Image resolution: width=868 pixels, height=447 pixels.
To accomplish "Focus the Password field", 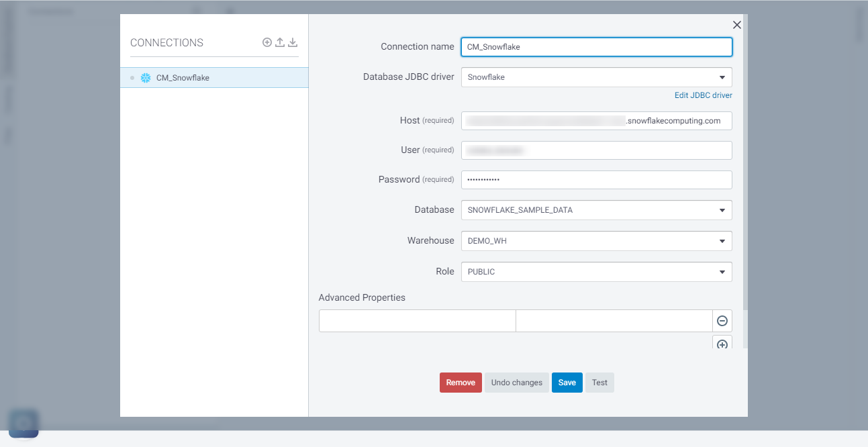I will (x=596, y=179).
